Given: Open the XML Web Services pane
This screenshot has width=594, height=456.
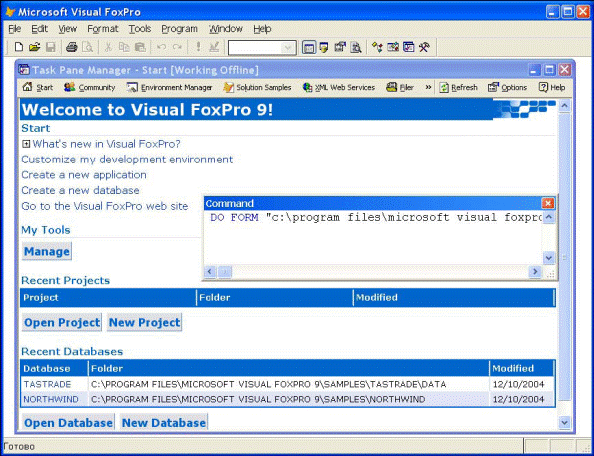Looking at the screenshot, I should click(339, 87).
